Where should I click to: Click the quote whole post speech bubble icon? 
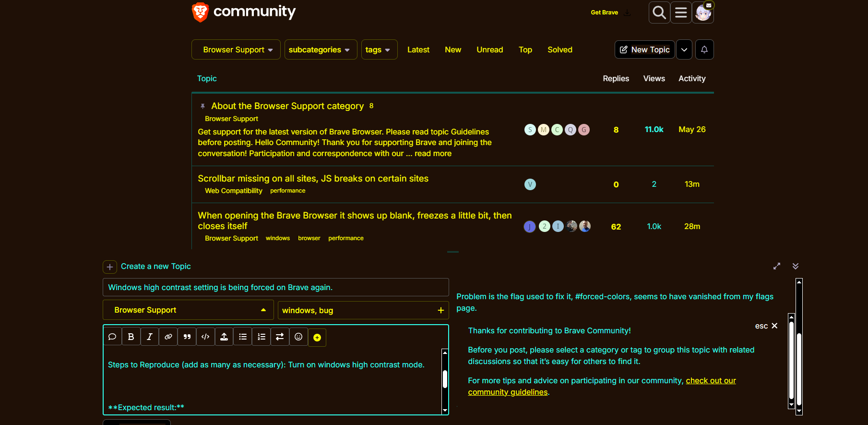[x=112, y=337]
